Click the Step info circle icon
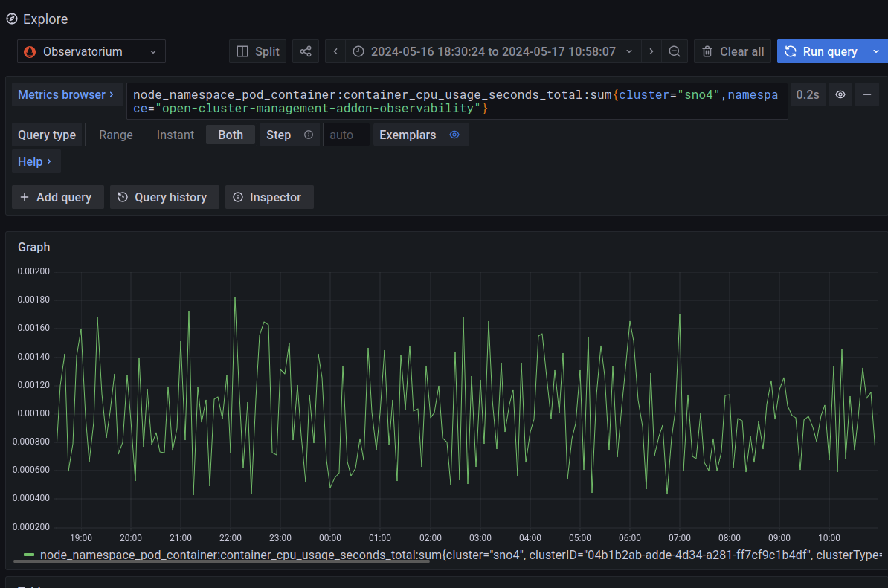888x588 pixels. [x=309, y=135]
